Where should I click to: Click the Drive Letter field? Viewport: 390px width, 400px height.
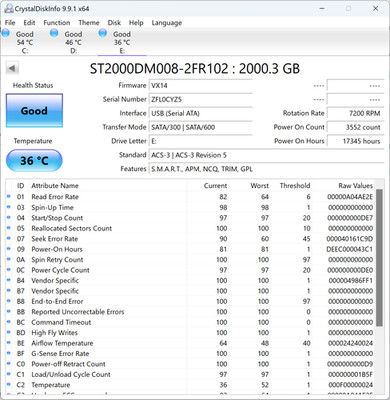point(200,141)
